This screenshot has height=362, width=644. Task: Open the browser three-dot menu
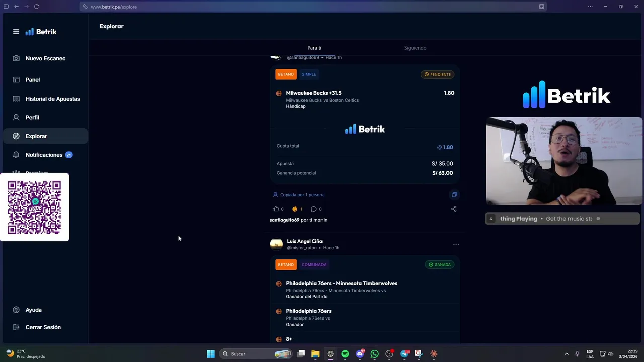tap(590, 7)
